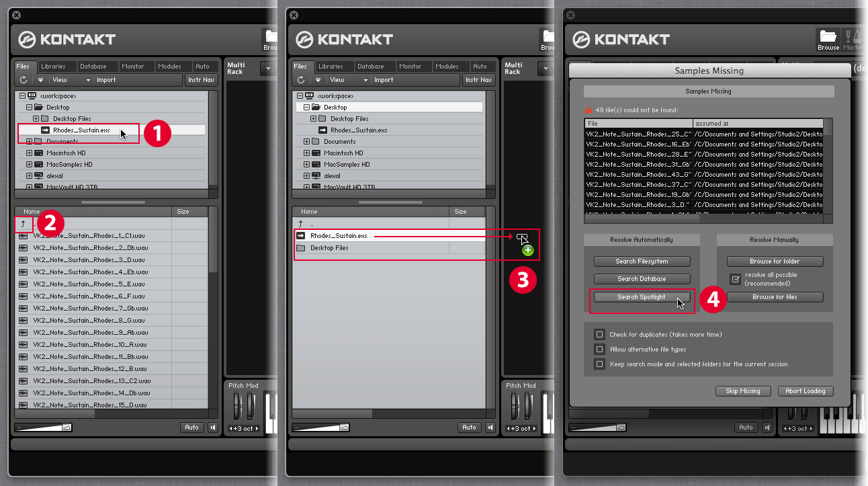
Task: Click the Documents folder icon in middle tree
Action: 316,142
